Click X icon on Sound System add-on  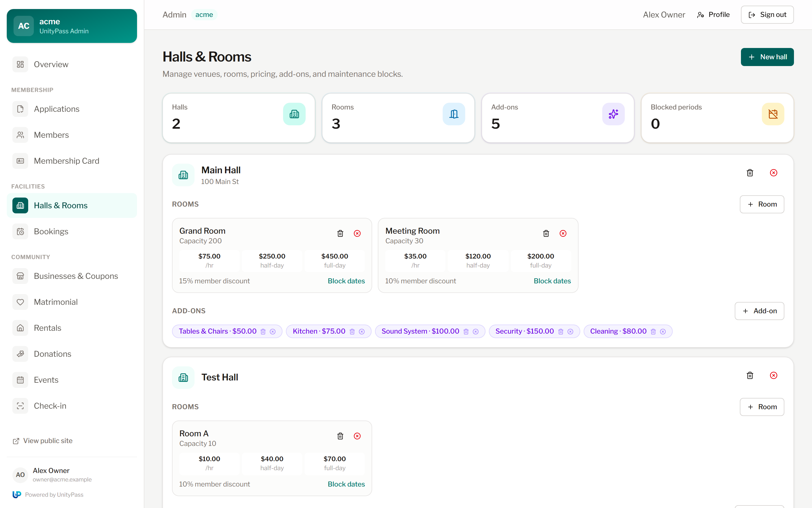point(476,332)
